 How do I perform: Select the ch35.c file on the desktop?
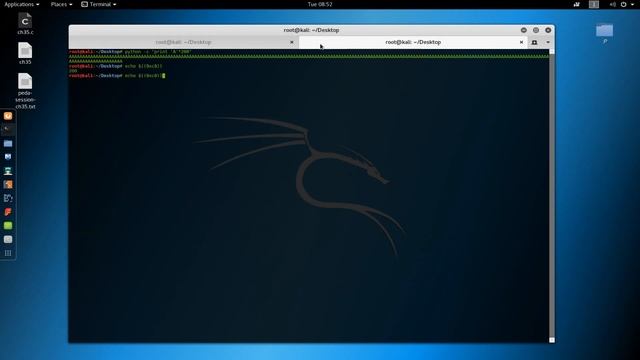tap(25, 24)
